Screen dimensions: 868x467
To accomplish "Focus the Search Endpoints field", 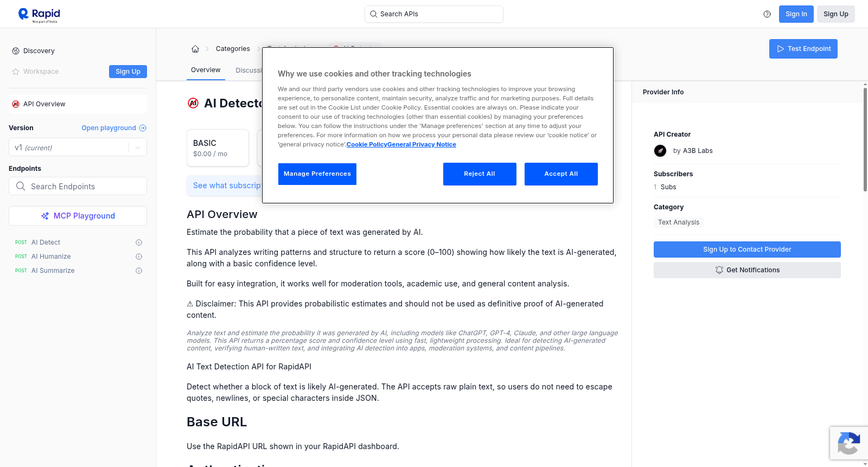I will 78,186.
